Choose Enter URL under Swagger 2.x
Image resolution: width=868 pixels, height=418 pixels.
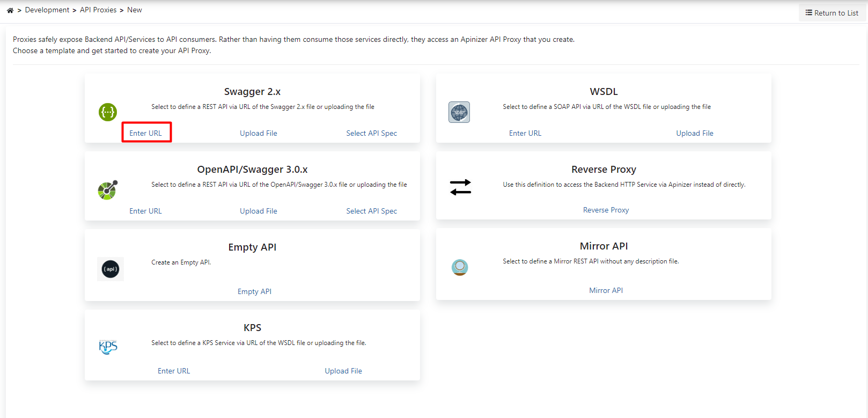pos(145,133)
